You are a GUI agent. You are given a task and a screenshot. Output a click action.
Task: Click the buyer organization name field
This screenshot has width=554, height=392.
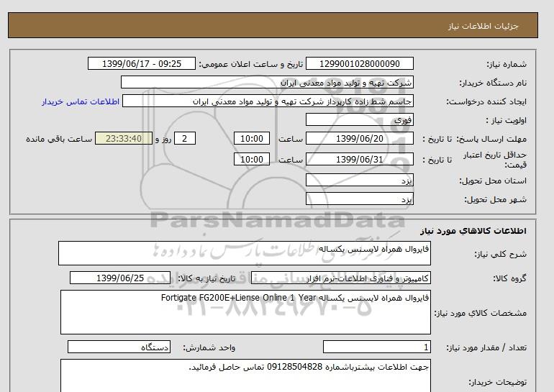[267, 82]
